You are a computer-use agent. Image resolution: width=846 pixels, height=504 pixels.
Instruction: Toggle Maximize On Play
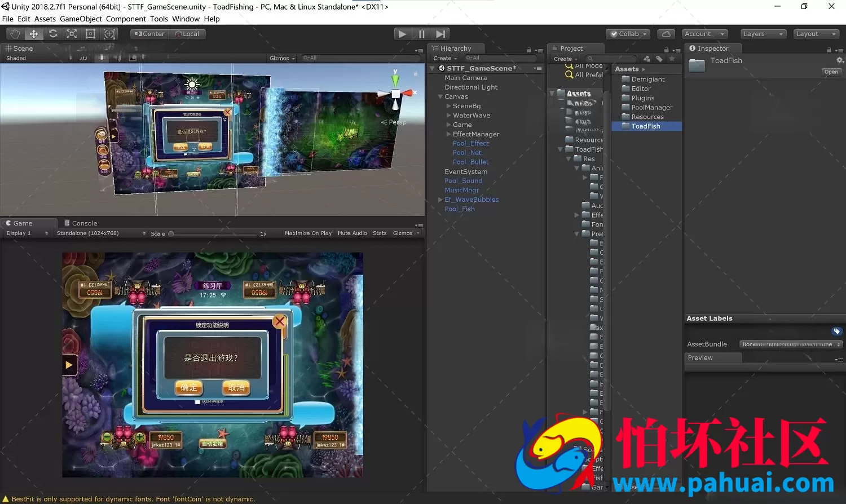(x=308, y=233)
